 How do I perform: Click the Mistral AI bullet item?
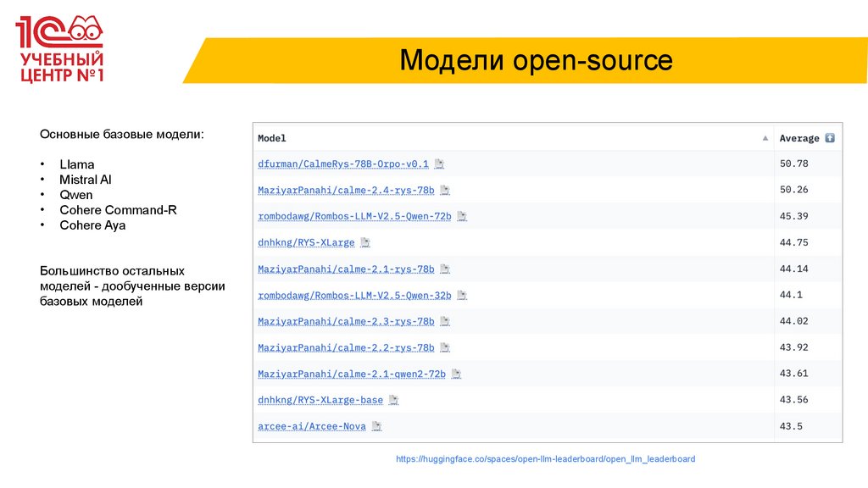click(x=86, y=180)
